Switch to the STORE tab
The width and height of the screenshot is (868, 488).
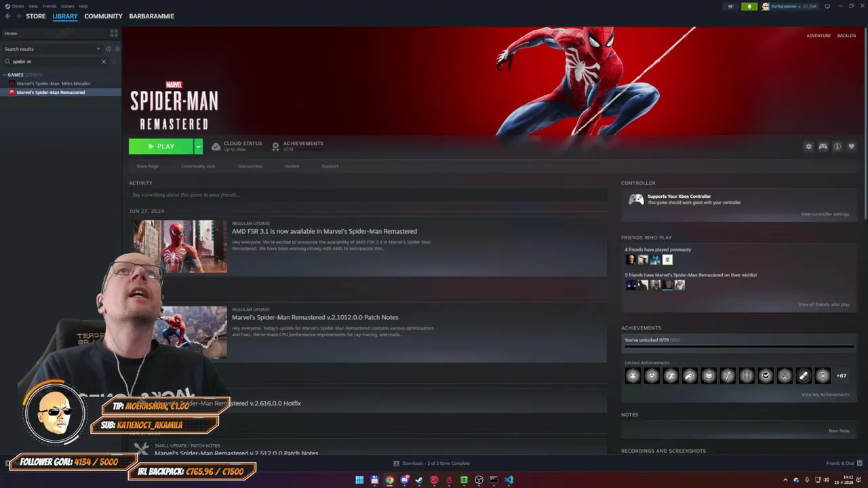click(36, 16)
